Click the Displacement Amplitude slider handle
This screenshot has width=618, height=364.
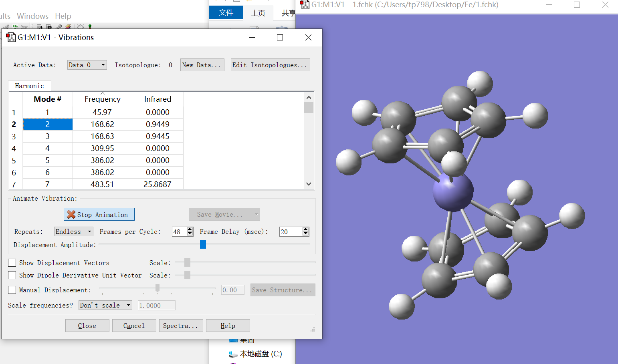pyautogui.click(x=203, y=244)
